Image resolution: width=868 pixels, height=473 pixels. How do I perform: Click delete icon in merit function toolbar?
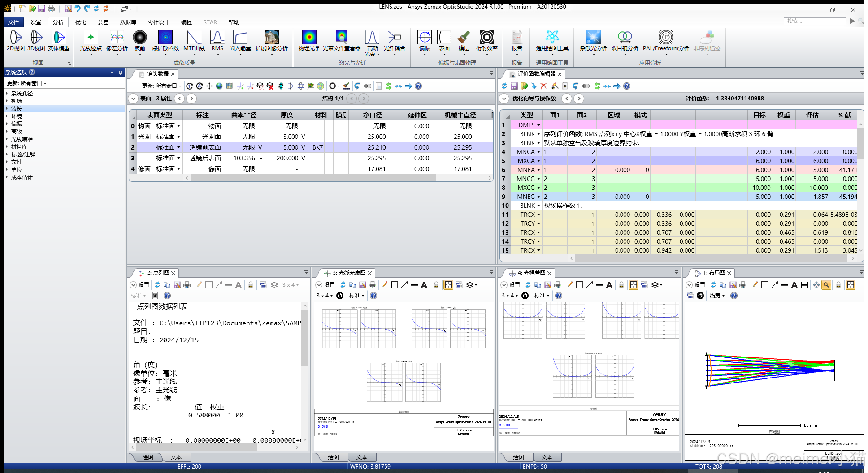[x=543, y=86]
